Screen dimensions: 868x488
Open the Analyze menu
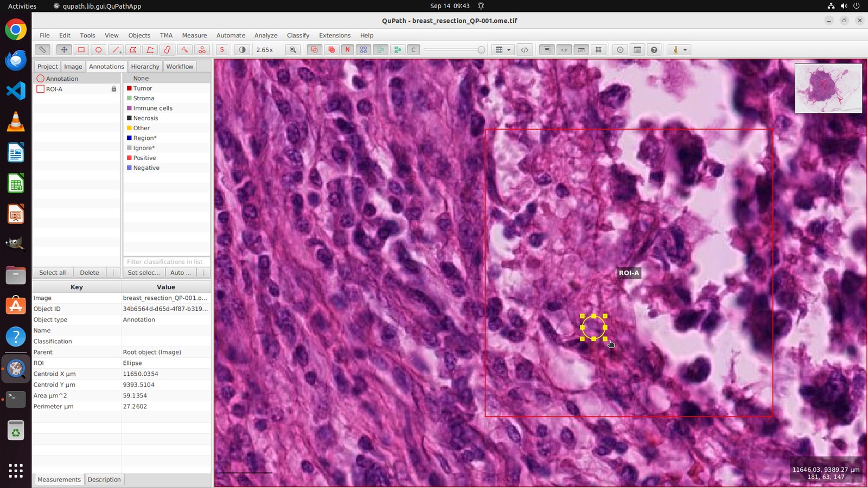click(266, 35)
